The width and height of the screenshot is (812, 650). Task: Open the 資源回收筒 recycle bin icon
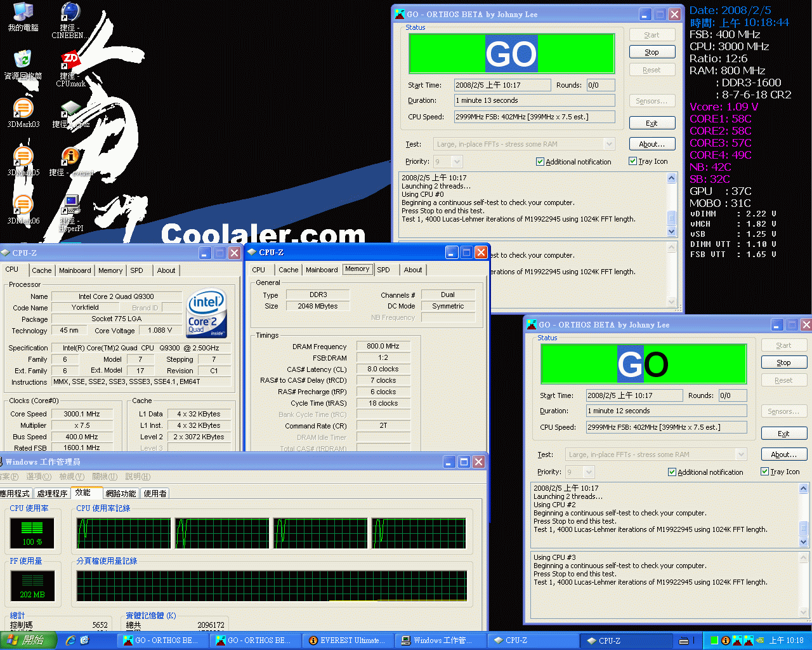(x=23, y=65)
